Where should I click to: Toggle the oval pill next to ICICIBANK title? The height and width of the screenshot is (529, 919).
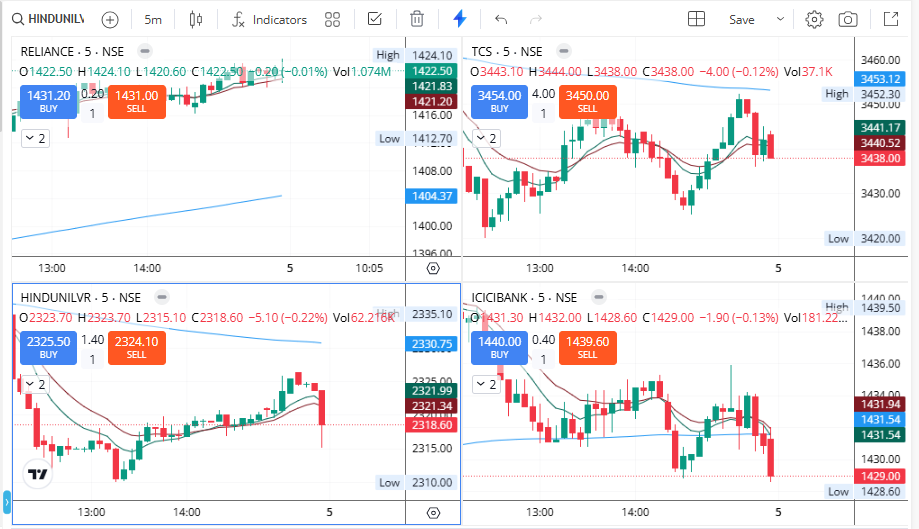pyautogui.click(x=596, y=297)
